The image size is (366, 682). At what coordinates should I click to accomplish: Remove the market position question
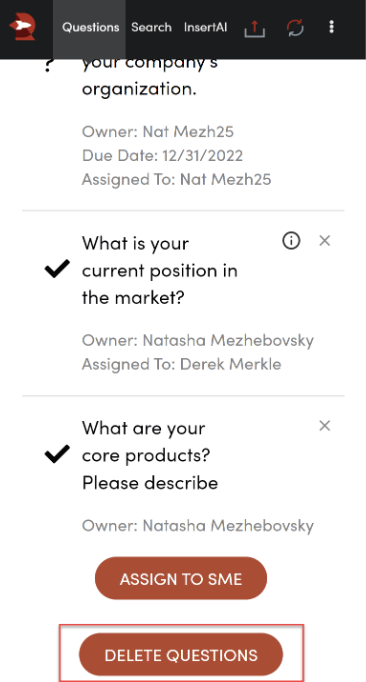click(325, 241)
